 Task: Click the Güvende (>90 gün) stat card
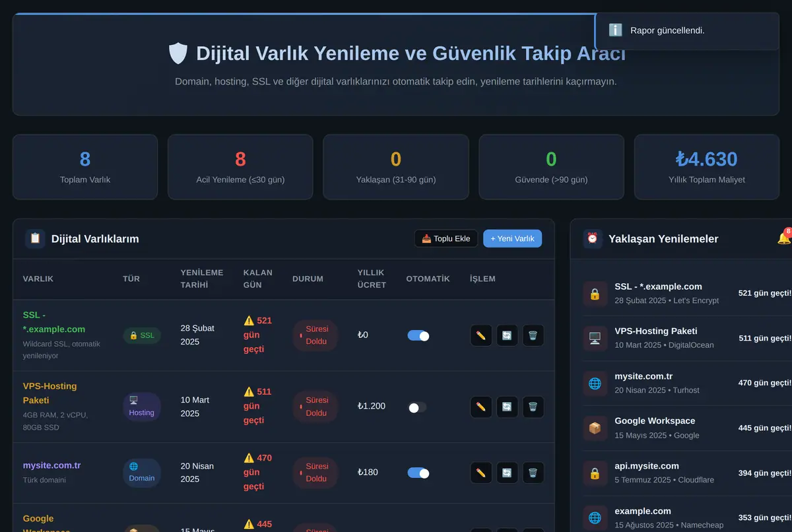click(x=551, y=167)
